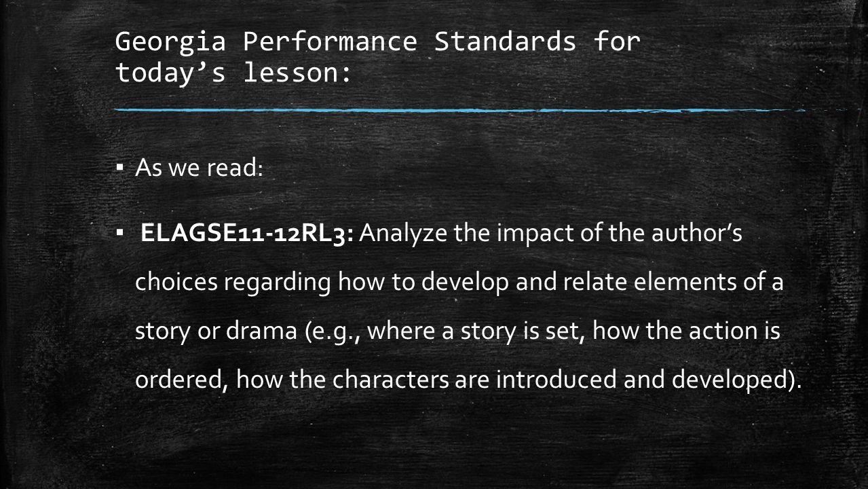
Task: Click the title's second line, 'today's lesson:'
Action: click(233, 73)
